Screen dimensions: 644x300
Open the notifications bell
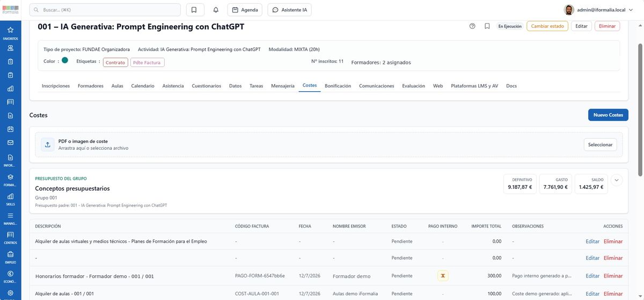click(x=216, y=10)
